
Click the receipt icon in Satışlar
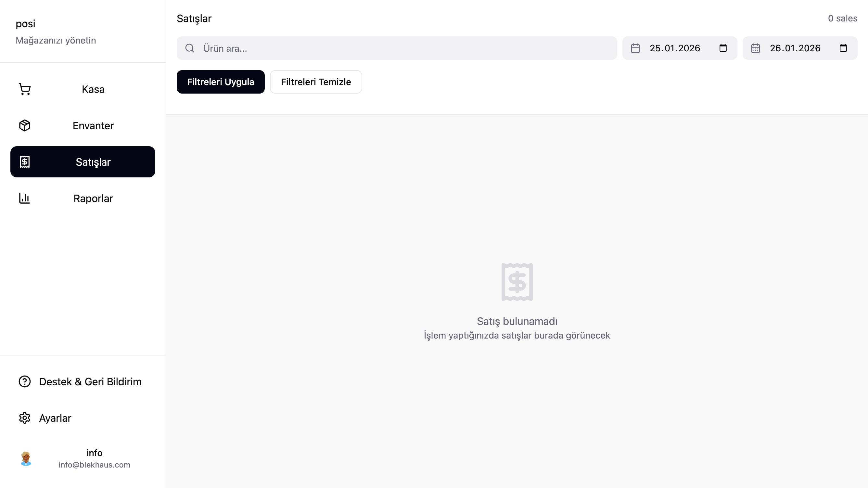[x=25, y=162]
